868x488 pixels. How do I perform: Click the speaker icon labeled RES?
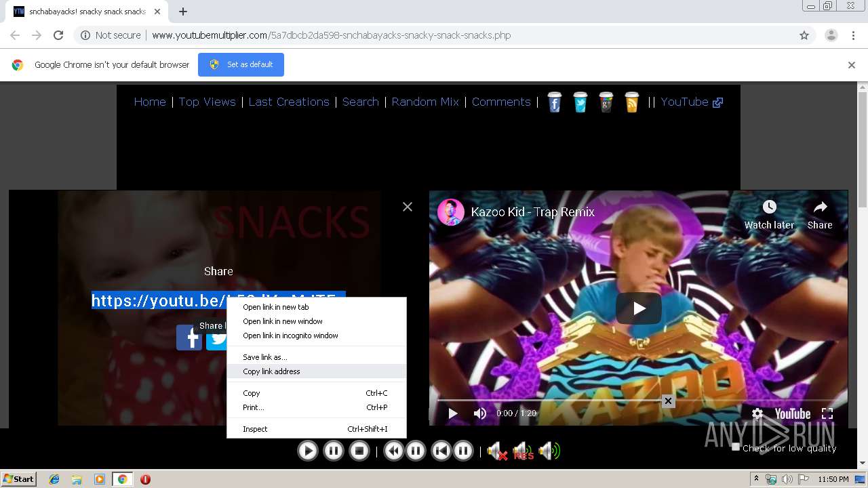pyautogui.click(x=523, y=451)
